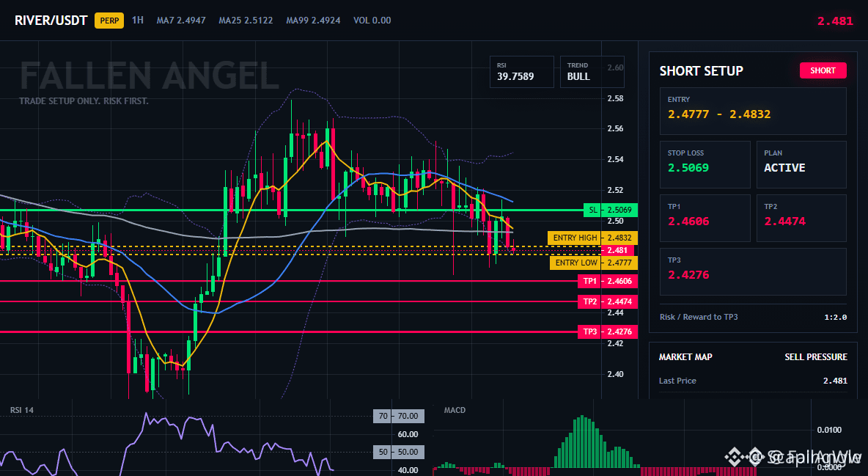Viewport: 868px width, 476px height.
Task: Click the red 2.481 price in header
Action: [x=835, y=21]
